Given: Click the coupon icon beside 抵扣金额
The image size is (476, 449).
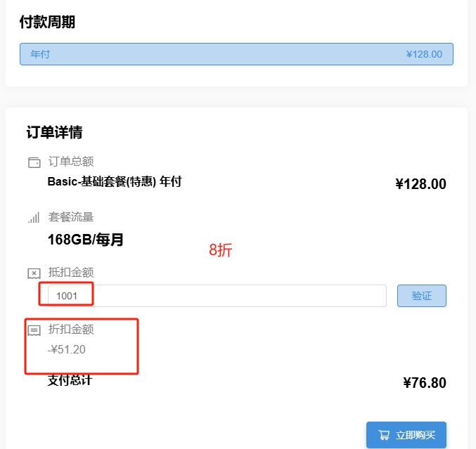Looking at the screenshot, I should [34, 273].
